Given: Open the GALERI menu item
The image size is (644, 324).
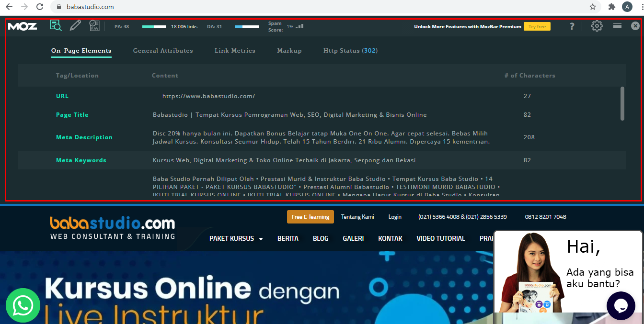Looking at the screenshot, I should pos(353,238).
